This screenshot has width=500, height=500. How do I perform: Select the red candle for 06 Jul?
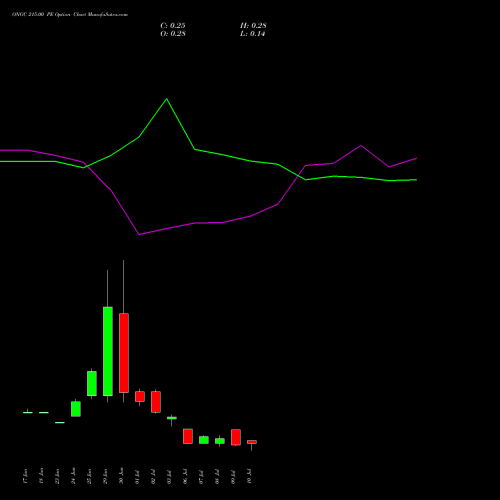[188, 436]
